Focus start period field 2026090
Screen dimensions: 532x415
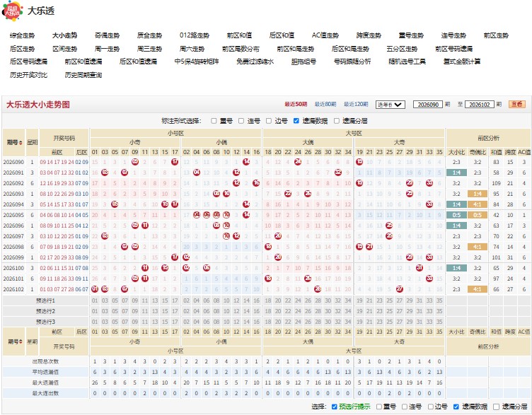pyautogui.click(x=428, y=105)
